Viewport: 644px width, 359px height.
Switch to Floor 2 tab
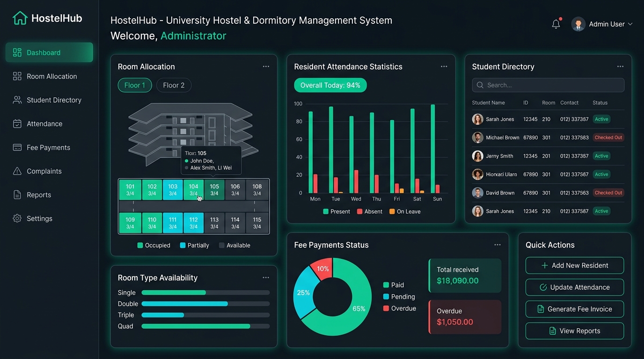174,85
